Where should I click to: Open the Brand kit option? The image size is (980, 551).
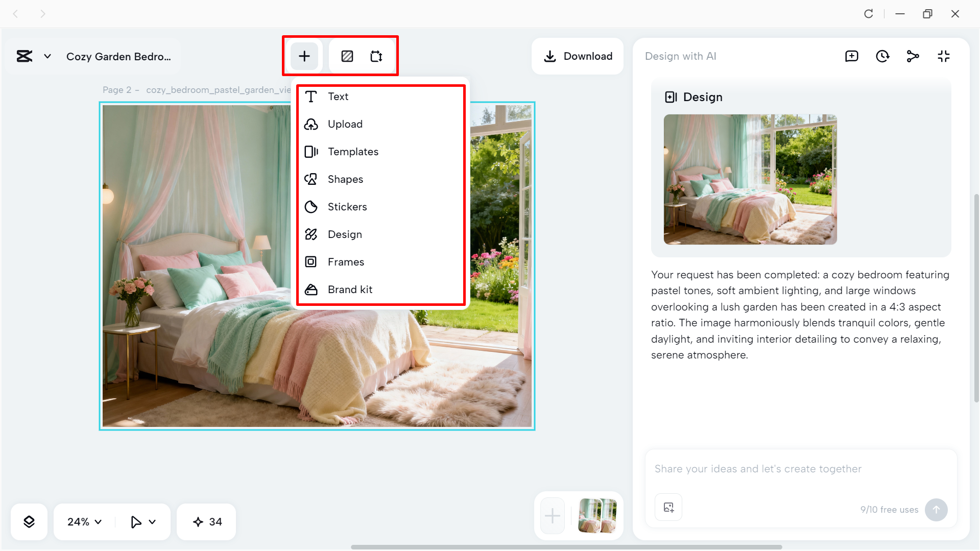point(350,289)
